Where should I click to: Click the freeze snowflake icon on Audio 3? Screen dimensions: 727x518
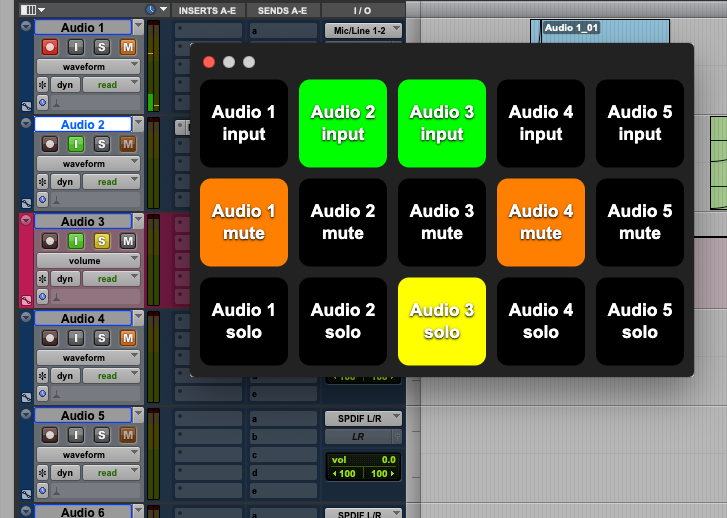43,279
